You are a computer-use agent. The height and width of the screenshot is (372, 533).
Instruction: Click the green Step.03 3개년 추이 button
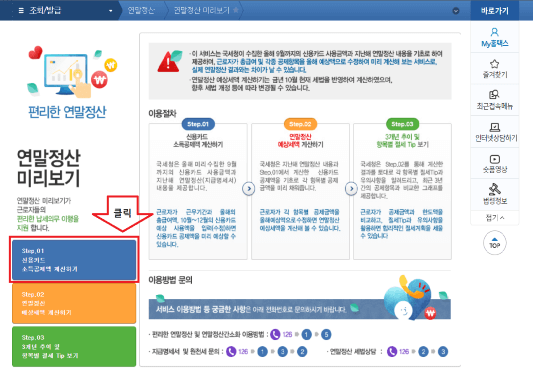coord(74,346)
